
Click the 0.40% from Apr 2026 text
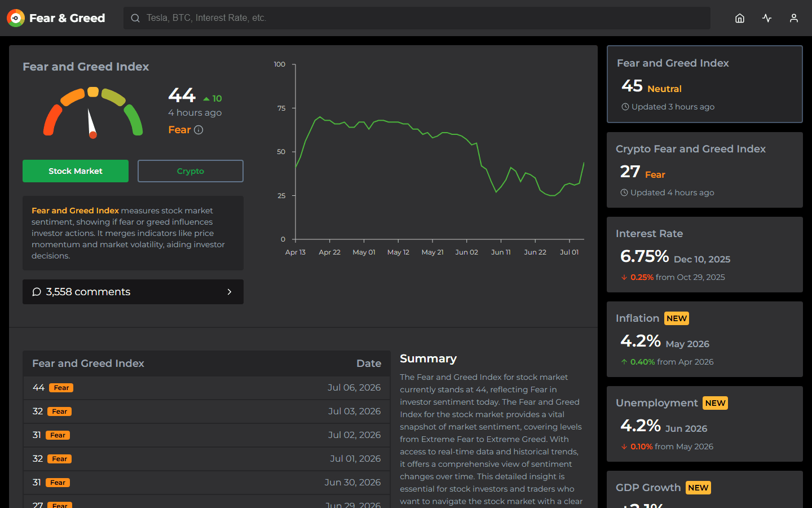click(x=672, y=362)
